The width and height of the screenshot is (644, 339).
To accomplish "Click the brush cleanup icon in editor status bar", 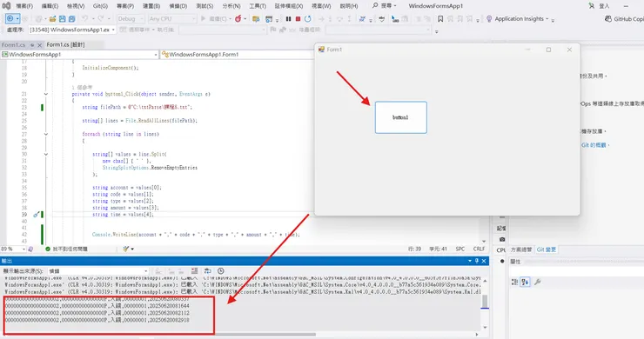I will tap(126, 249).
